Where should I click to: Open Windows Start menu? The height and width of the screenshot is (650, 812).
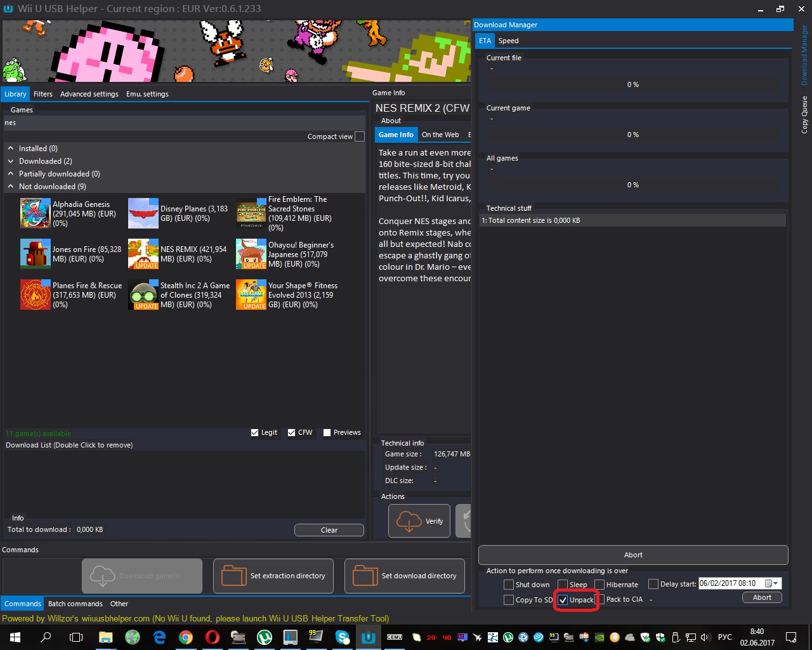point(15,637)
